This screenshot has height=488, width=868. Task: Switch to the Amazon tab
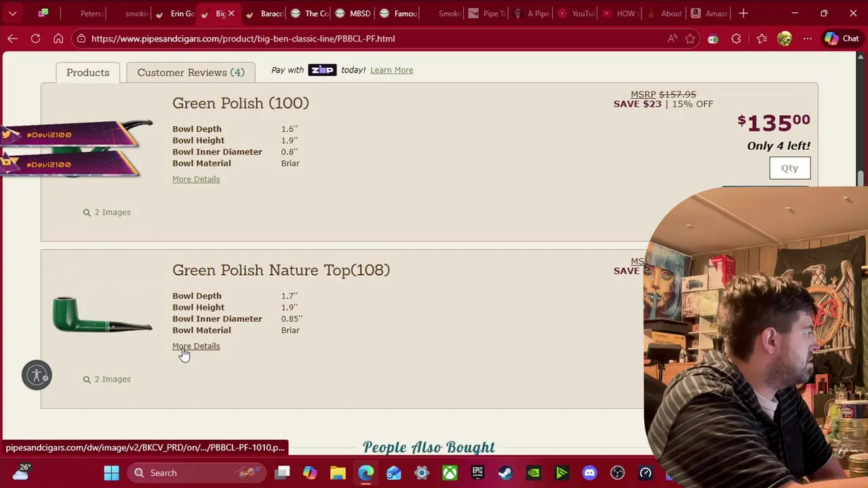pyautogui.click(x=709, y=14)
